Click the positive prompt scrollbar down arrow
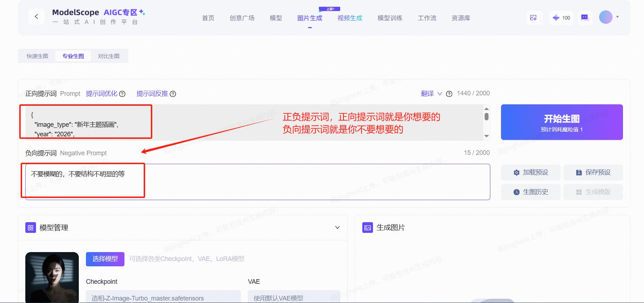 486,136
